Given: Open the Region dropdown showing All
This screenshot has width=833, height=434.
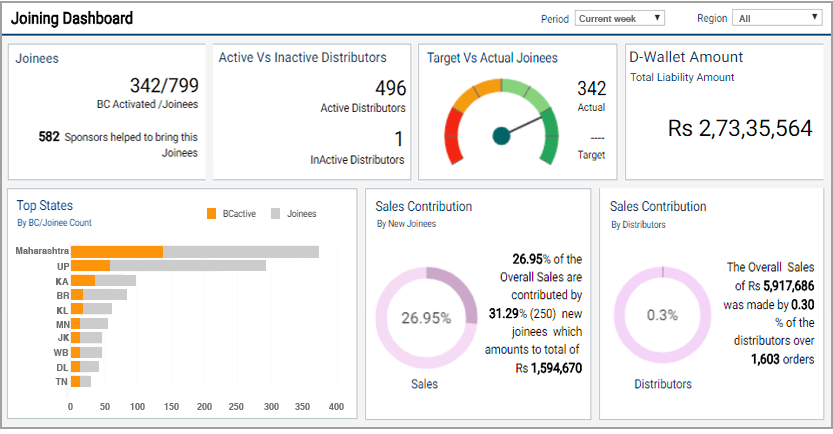Looking at the screenshot, I should pyautogui.click(x=777, y=19).
